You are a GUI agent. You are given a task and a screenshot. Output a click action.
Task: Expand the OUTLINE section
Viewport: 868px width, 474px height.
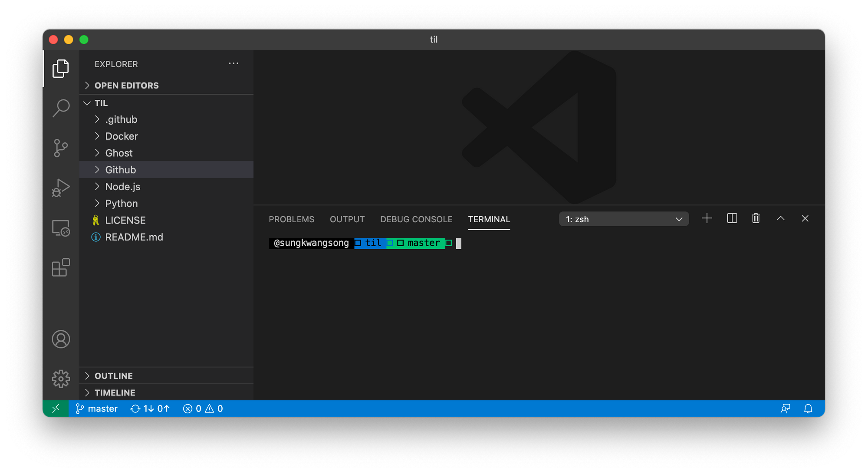114,375
